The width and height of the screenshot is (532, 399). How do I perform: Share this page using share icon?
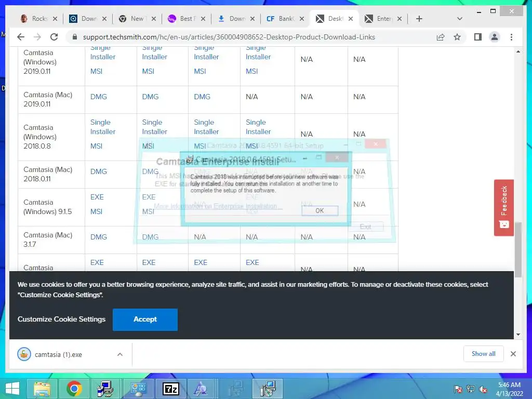pyautogui.click(x=441, y=37)
